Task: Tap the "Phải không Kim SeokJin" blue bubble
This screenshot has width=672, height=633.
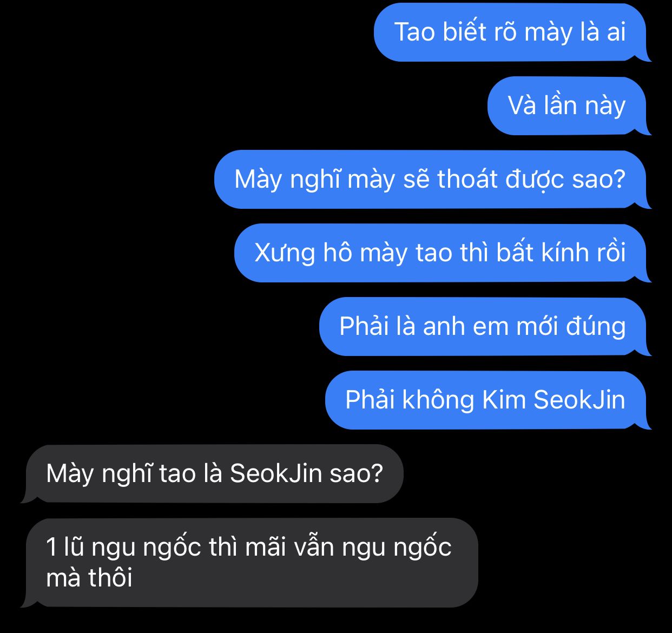Action: pyautogui.click(x=486, y=400)
